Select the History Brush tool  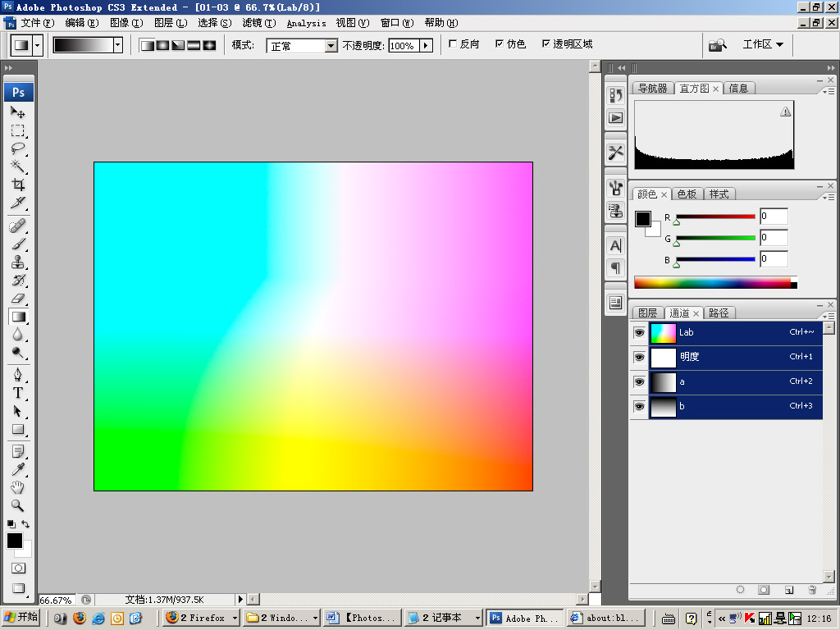tap(18, 281)
